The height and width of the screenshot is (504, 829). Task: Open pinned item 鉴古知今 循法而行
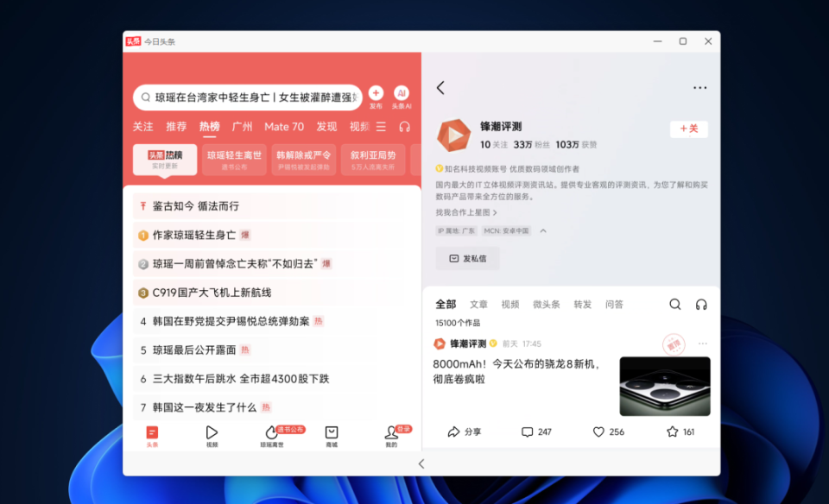pos(272,206)
